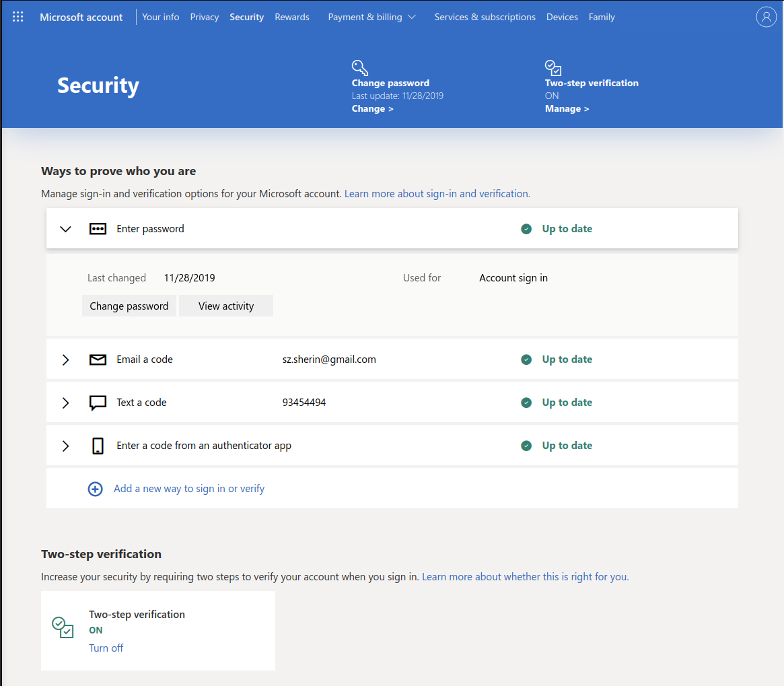Click the green check in Email a code row
Image resolution: width=784 pixels, height=686 pixels.
526,359
